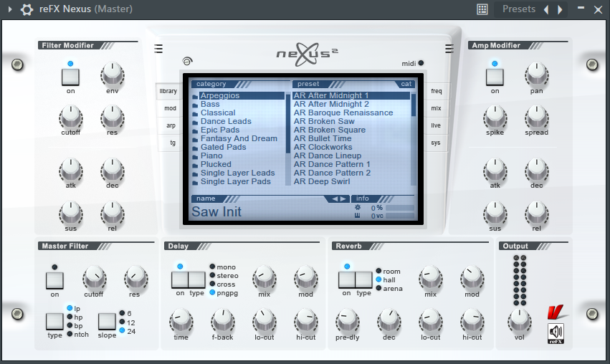Click the Reverb pre-dly knob

tap(348, 321)
